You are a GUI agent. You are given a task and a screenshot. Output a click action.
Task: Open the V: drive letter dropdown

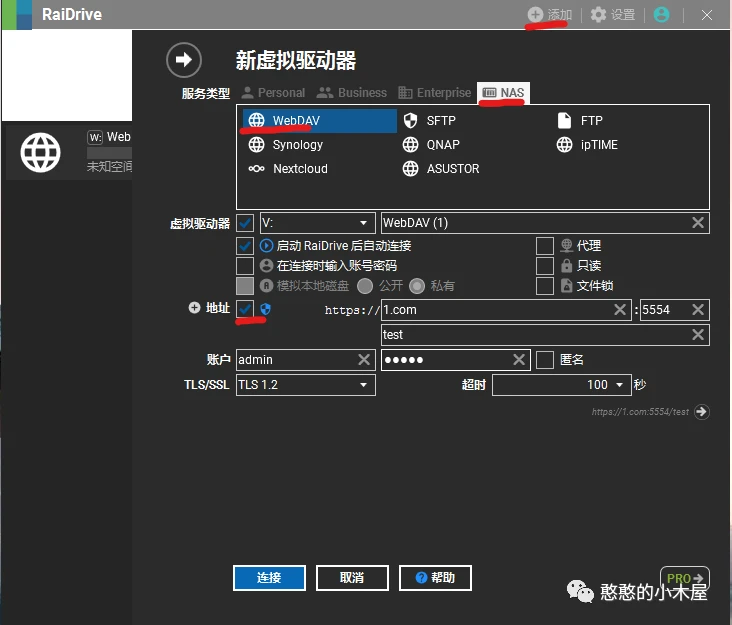click(x=317, y=223)
